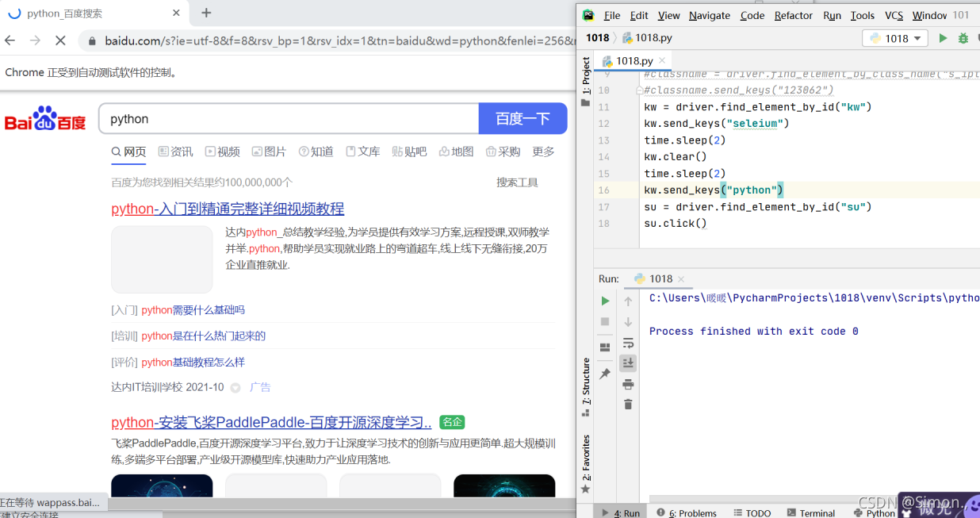This screenshot has width=980, height=518.
Task: Open the Window menu
Action: pos(929,15)
